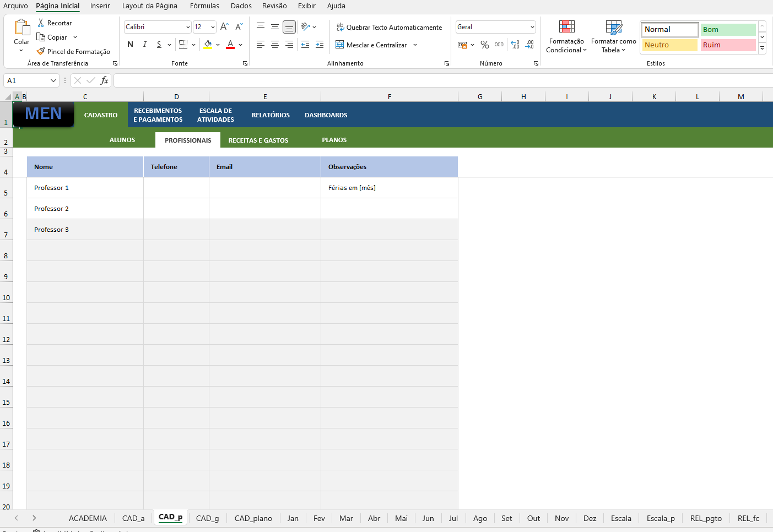773x532 pixels.
Task: Switch to the CAD_plano sheet tab
Action: [x=253, y=518]
